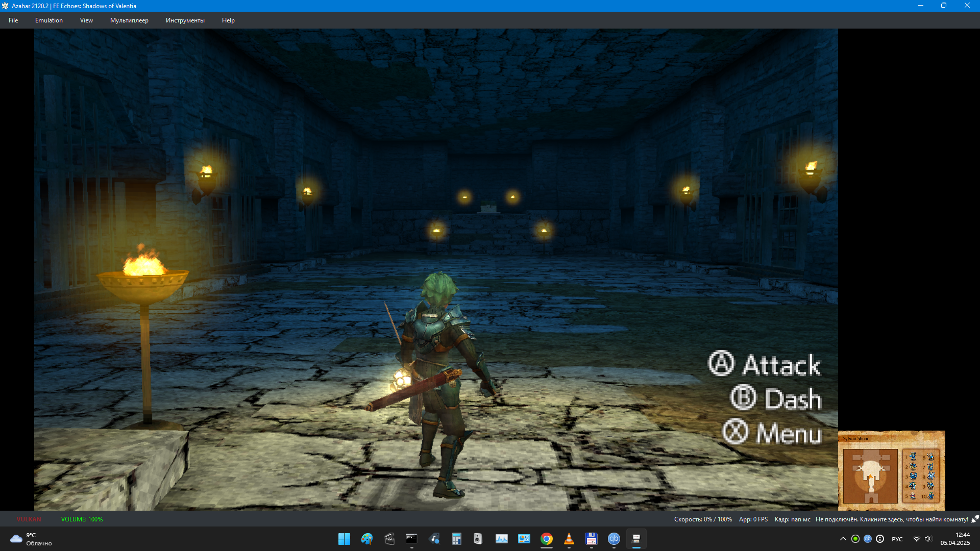The height and width of the screenshot is (551, 980).
Task: Open qBittorrent from taskbar
Action: [614, 539]
